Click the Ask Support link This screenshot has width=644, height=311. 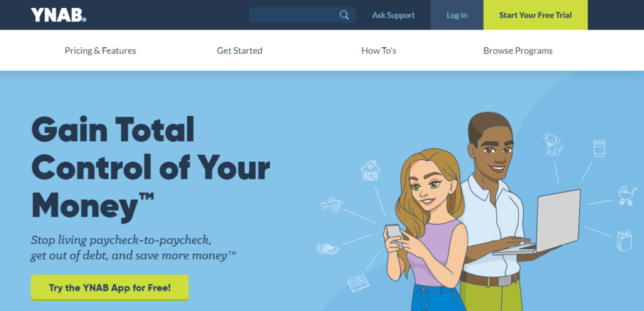394,15
